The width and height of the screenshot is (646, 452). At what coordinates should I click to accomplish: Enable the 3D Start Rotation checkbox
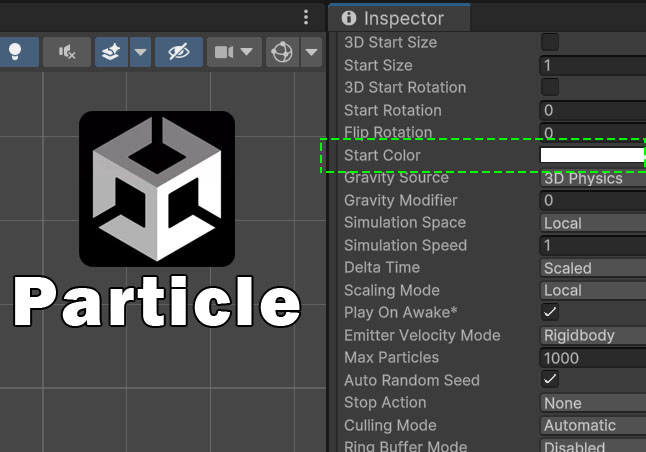pos(550,87)
